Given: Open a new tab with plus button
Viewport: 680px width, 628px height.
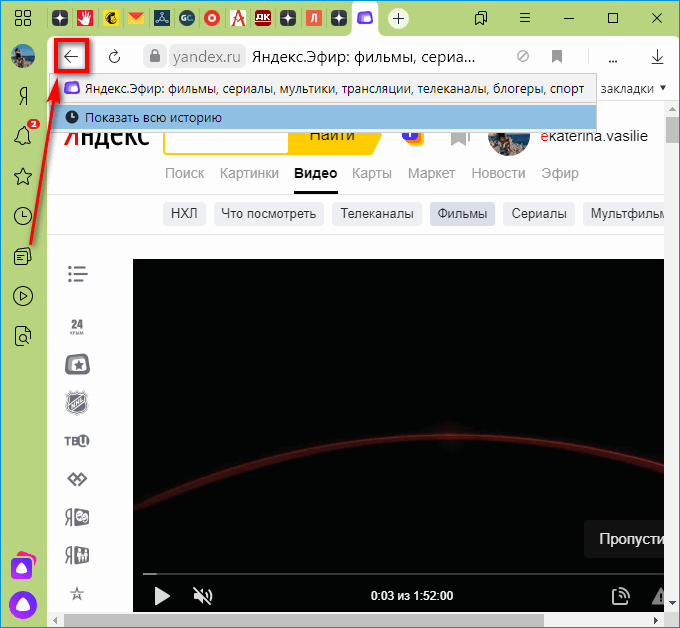Looking at the screenshot, I should [x=398, y=18].
